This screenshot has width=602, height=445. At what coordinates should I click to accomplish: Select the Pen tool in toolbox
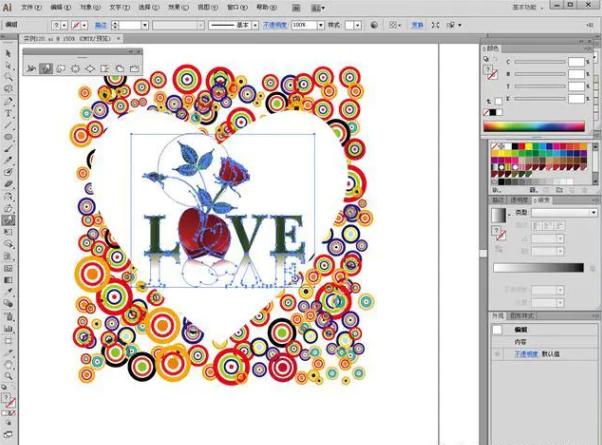coord(8,101)
